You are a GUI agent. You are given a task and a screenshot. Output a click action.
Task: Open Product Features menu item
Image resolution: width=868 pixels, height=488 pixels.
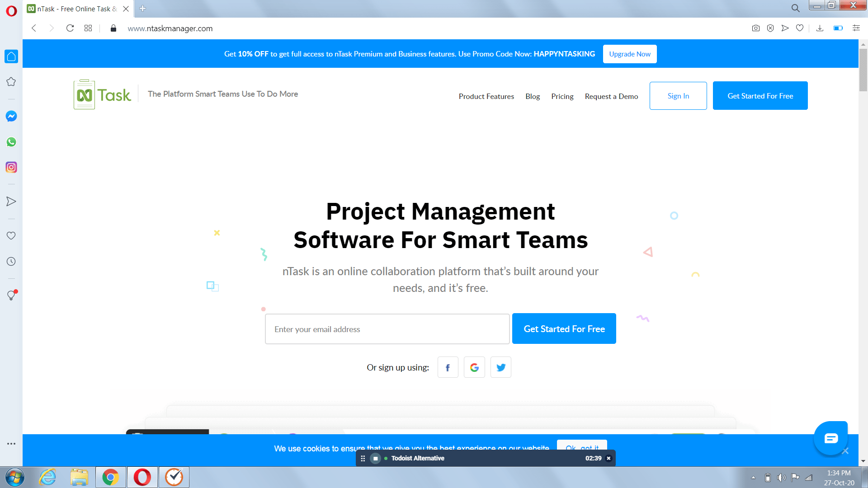point(486,96)
